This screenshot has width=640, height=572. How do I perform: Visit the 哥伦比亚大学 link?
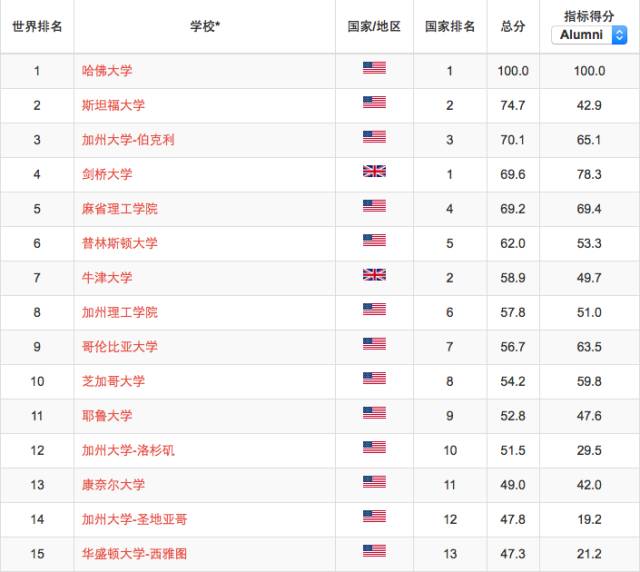pyautogui.click(x=120, y=347)
